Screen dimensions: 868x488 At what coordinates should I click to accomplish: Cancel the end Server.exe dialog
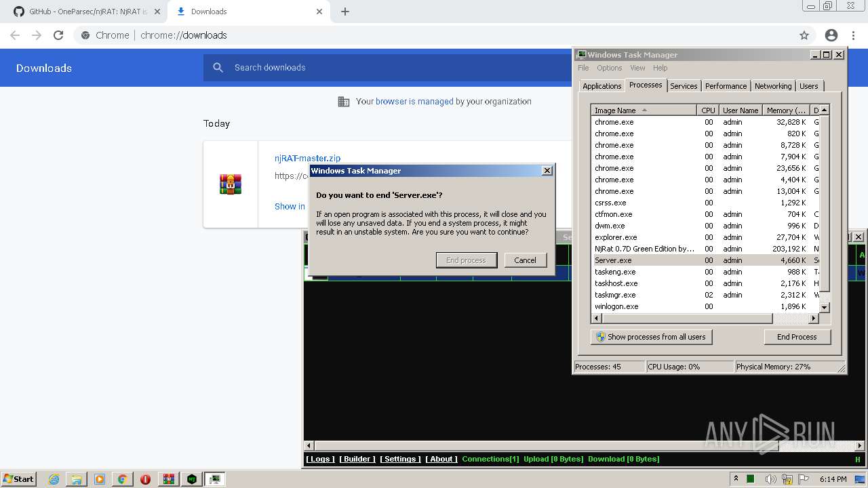(525, 260)
